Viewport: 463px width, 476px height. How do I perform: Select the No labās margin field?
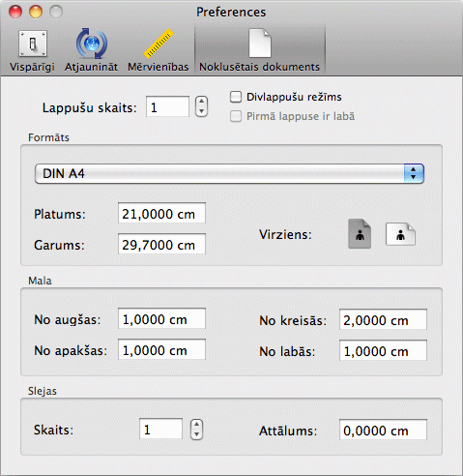383,350
